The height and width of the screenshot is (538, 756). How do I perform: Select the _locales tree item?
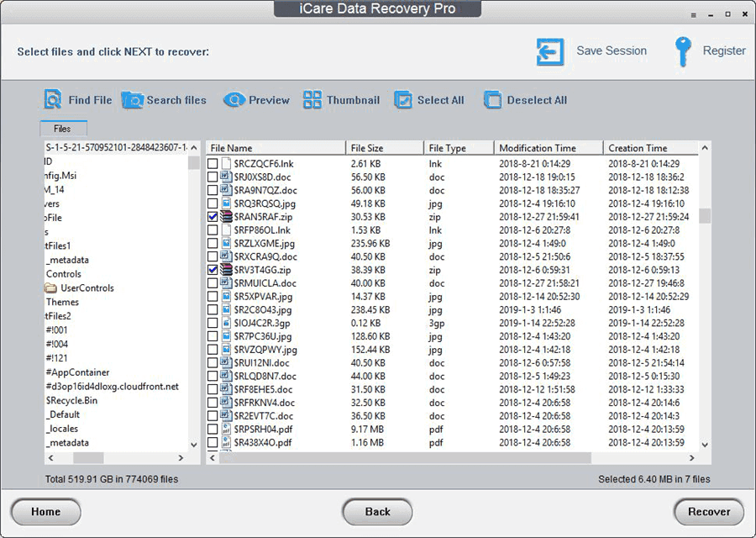click(x=61, y=429)
